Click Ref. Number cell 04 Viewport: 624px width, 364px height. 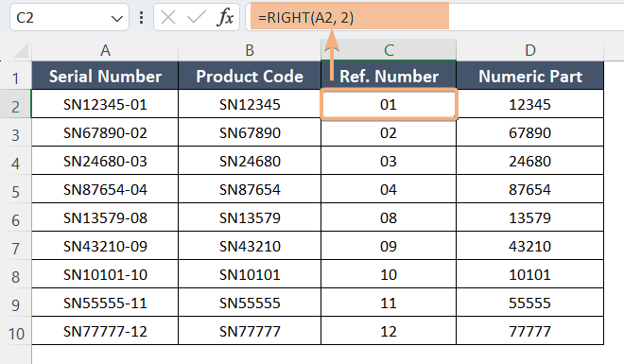[x=389, y=189]
